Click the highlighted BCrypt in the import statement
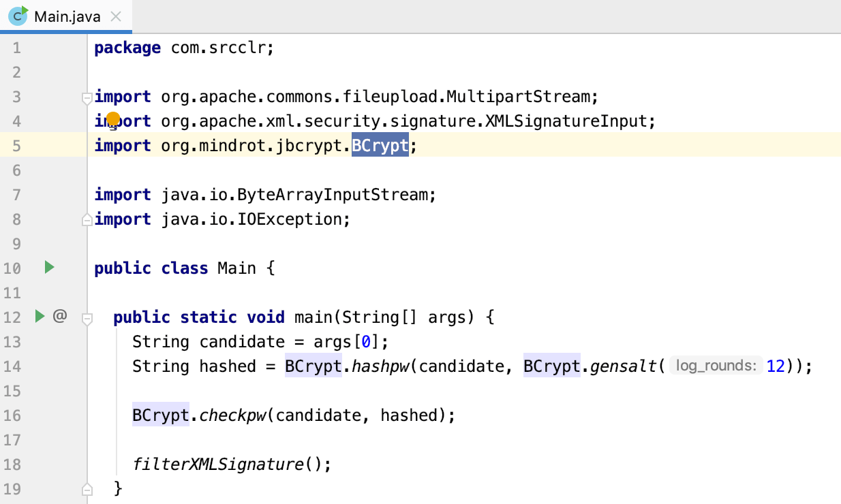Viewport: 841px width, 504px height. click(x=380, y=145)
